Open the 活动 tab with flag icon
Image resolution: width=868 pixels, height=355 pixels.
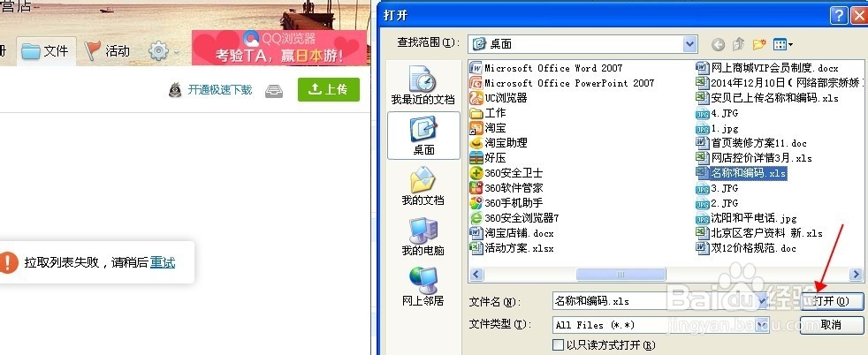click(108, 51)
